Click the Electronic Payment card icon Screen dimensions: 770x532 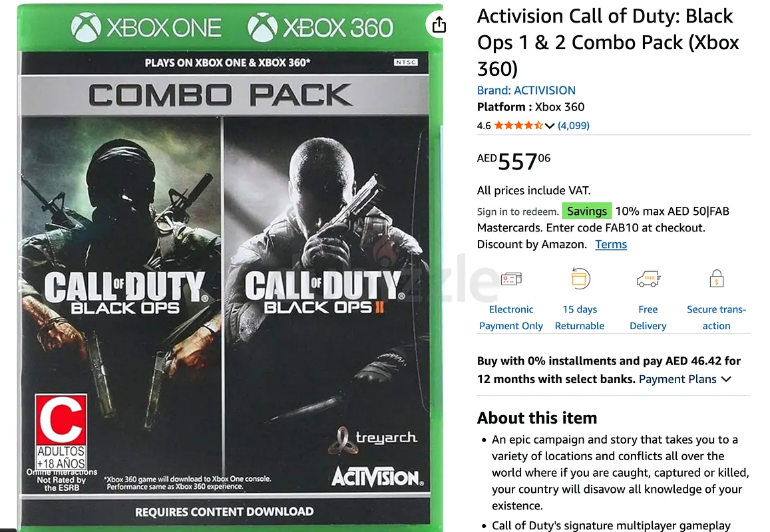click(511, 279)
